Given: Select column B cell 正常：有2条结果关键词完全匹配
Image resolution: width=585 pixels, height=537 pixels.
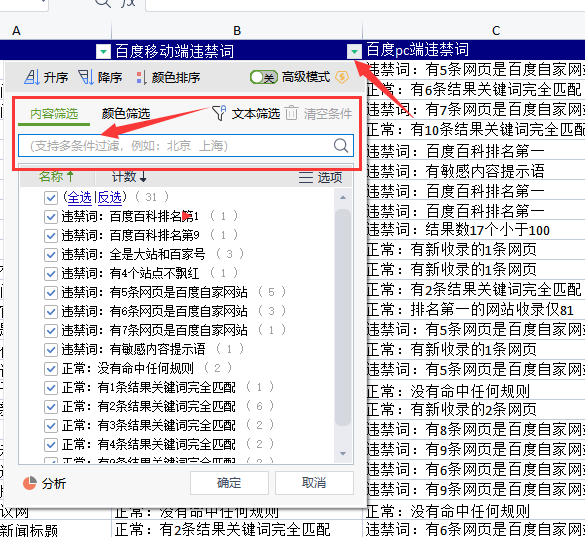Looking at the screenshot, I should tap(237, 529).
